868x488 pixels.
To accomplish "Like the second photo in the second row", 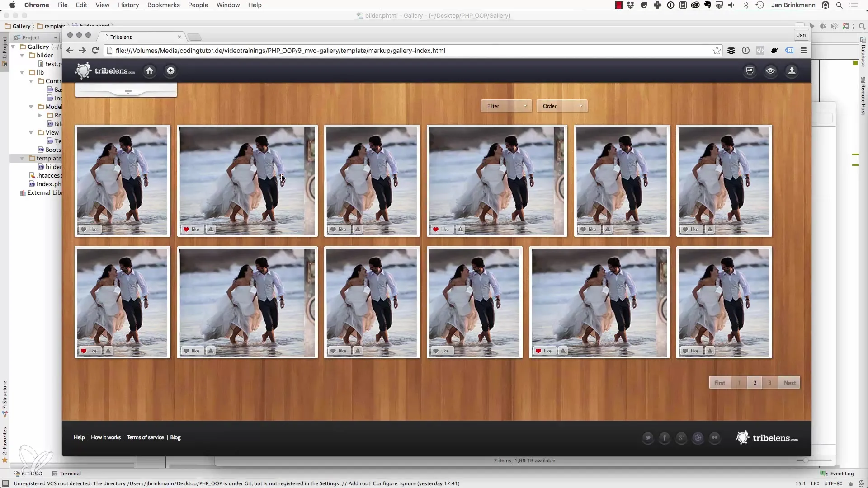I will pos(192,351).
